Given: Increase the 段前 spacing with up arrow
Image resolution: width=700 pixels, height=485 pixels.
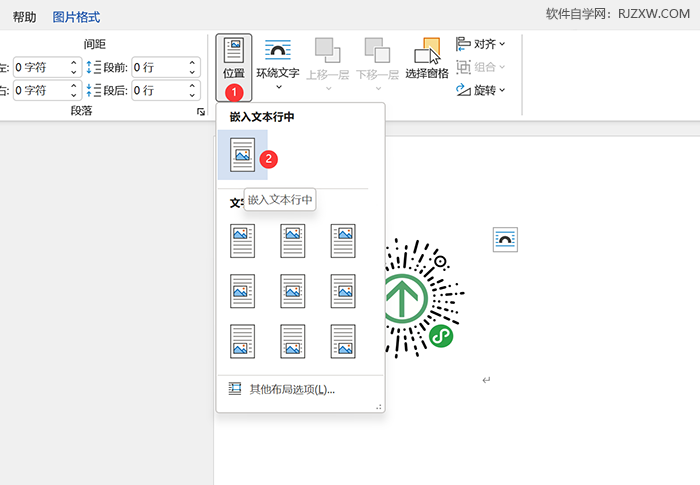Looking at the screenshot, I should pyautogui.click(x=192, y=63).
